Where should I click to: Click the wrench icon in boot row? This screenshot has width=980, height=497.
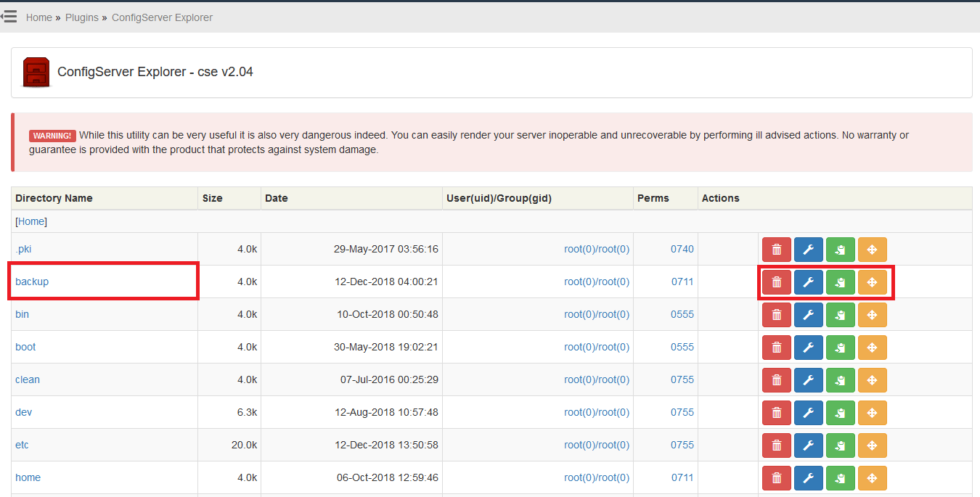tap(809, 348)
